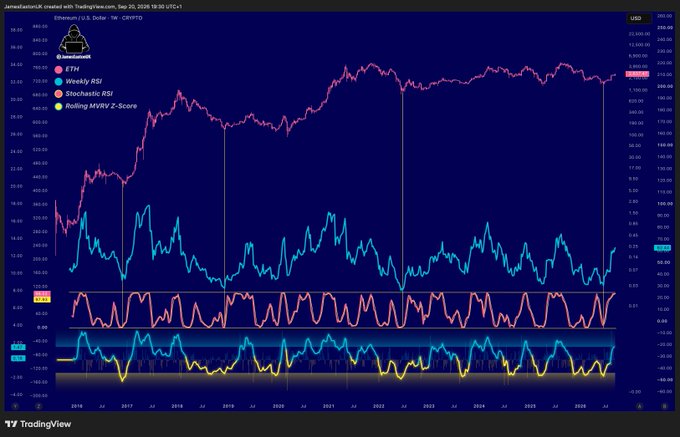Select the Rolling MVRV Z-Score legend label
The image size is (680, 437).
pyautogui.click(x=101, y=106)
